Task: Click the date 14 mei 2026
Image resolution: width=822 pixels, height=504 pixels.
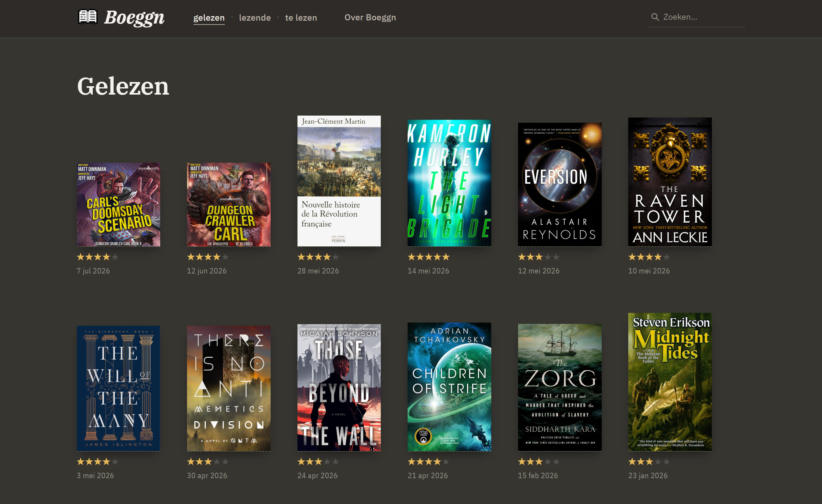Action: [x=428, y=271]
